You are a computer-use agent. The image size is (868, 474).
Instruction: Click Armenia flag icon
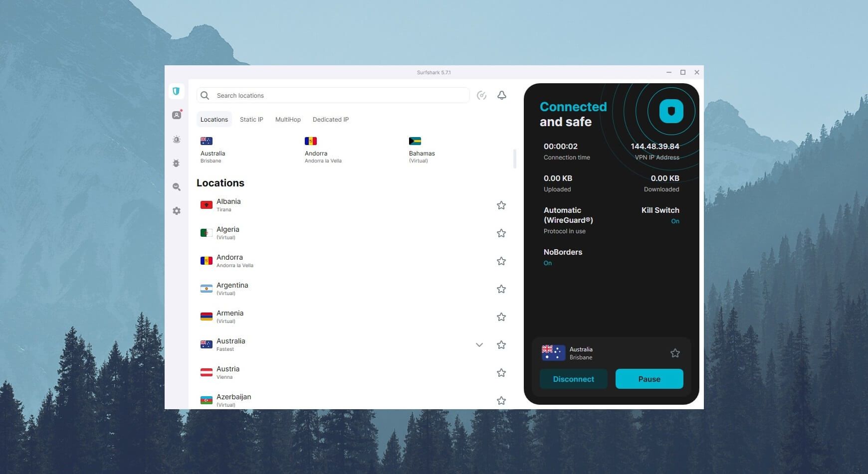coord(207,316)
